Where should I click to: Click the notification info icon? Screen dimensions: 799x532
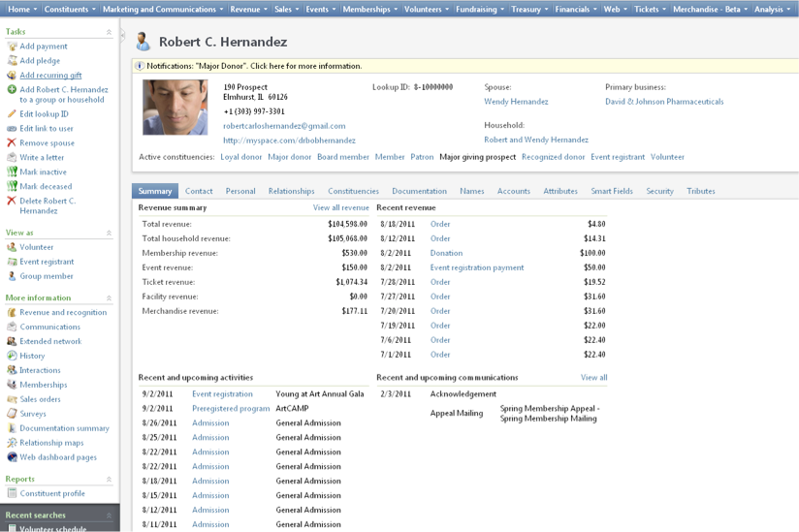tap(140, 66)
